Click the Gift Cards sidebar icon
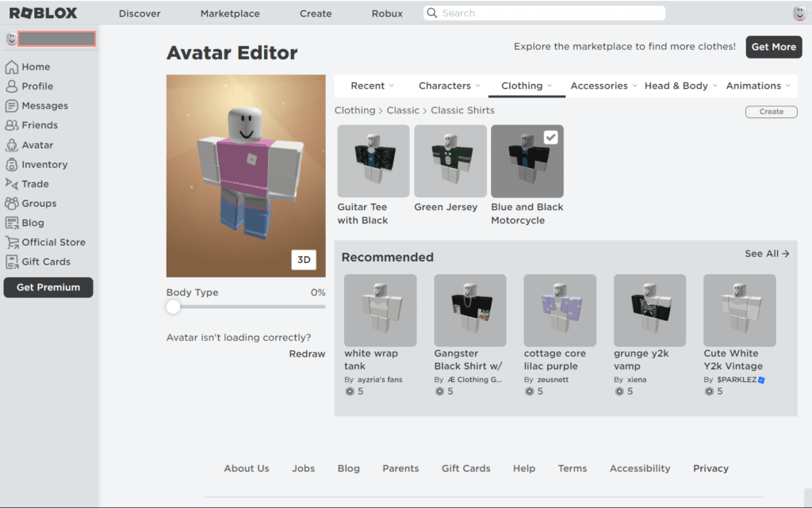 point(11,262)
